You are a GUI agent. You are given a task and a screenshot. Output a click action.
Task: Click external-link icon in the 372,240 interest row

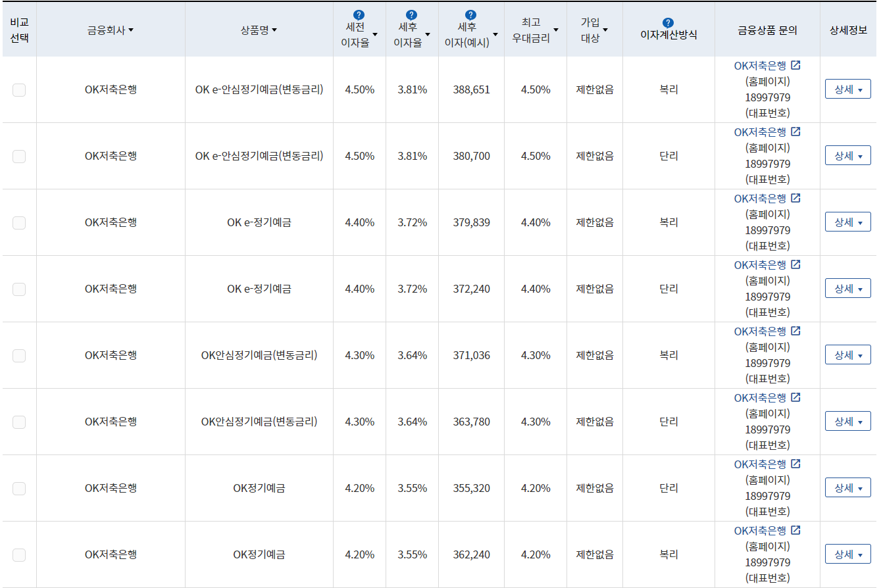(x=795, y=264)
